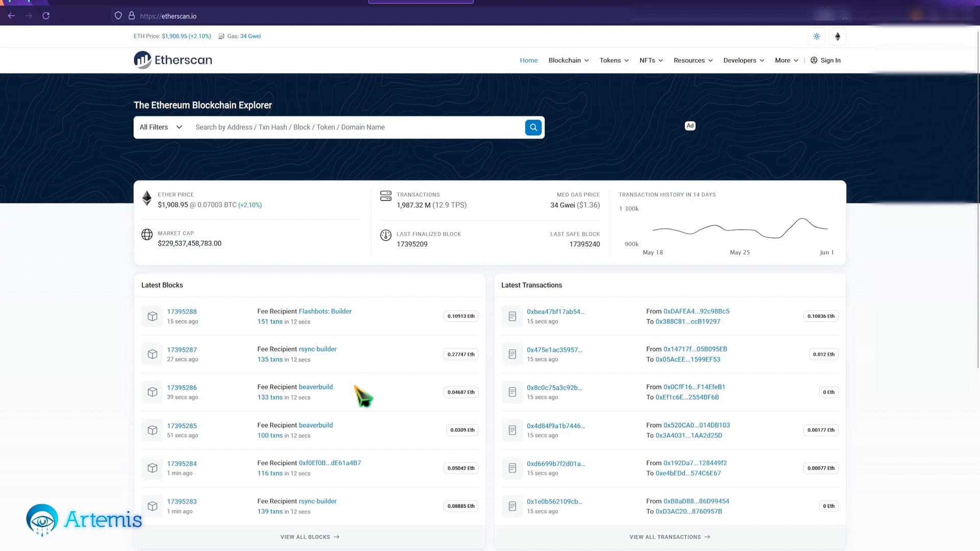Click the browser back arrow
Screen dimensions: 980x551
point(11,16)
